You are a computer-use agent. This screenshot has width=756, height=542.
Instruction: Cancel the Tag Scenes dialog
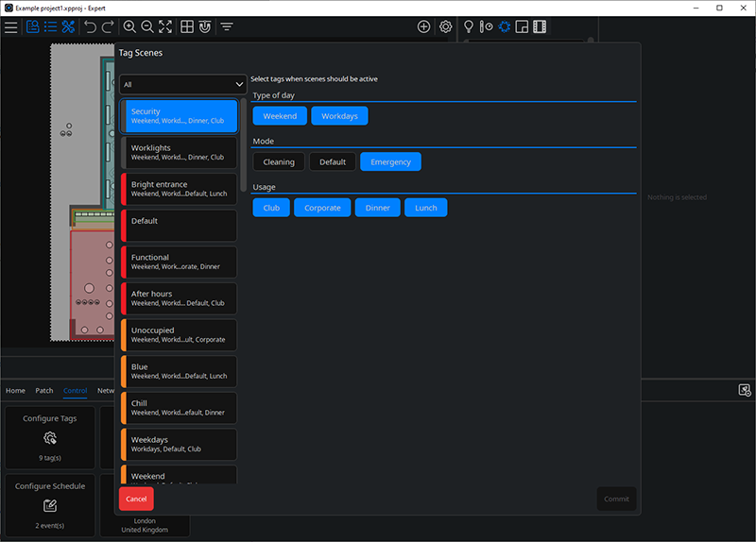(x=136, y=499)
